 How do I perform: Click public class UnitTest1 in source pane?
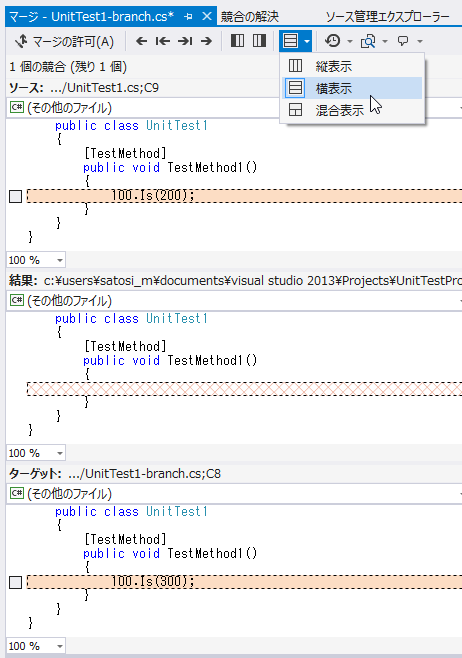click(131, 125)
